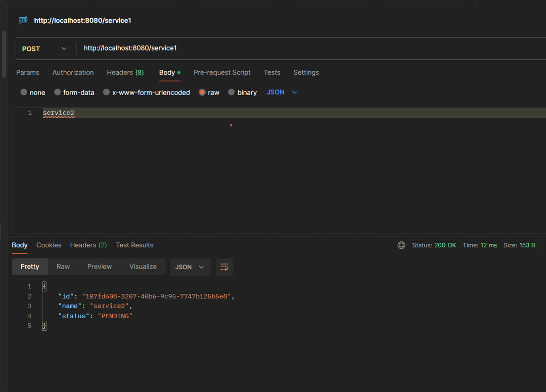Open the Authorization tab
546x392 pixels.
point(73,72)
